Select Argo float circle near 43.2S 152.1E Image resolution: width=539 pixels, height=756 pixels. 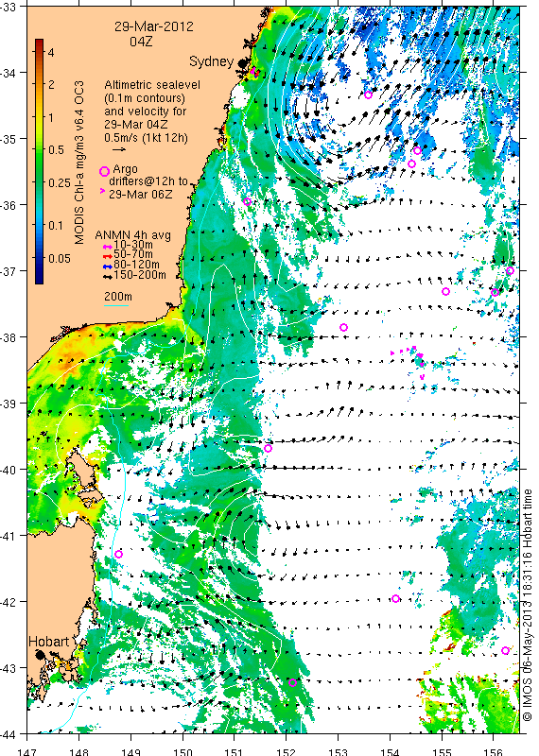[292, 682]
